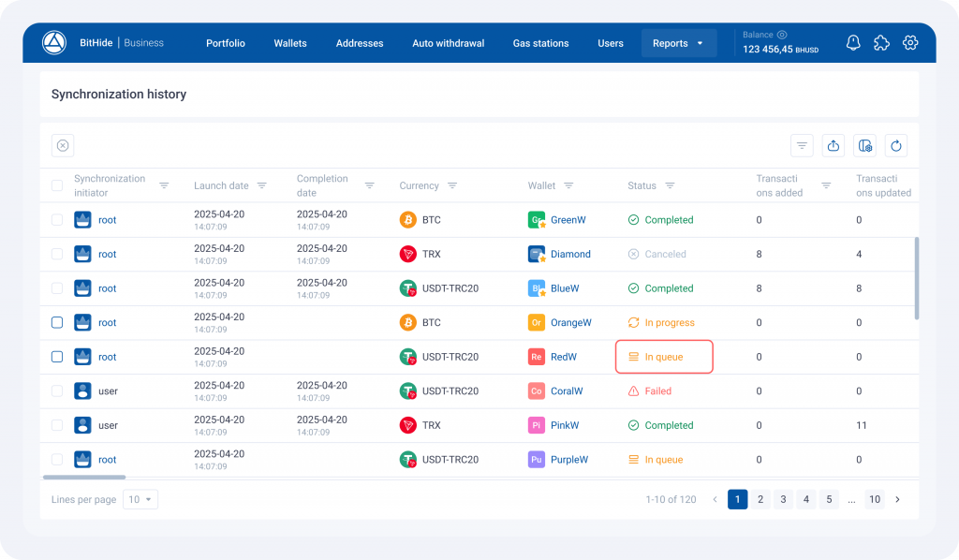Filter by Wallet column
The height and width of the screenshot is (560, 959).
click(x=568, y=185)
